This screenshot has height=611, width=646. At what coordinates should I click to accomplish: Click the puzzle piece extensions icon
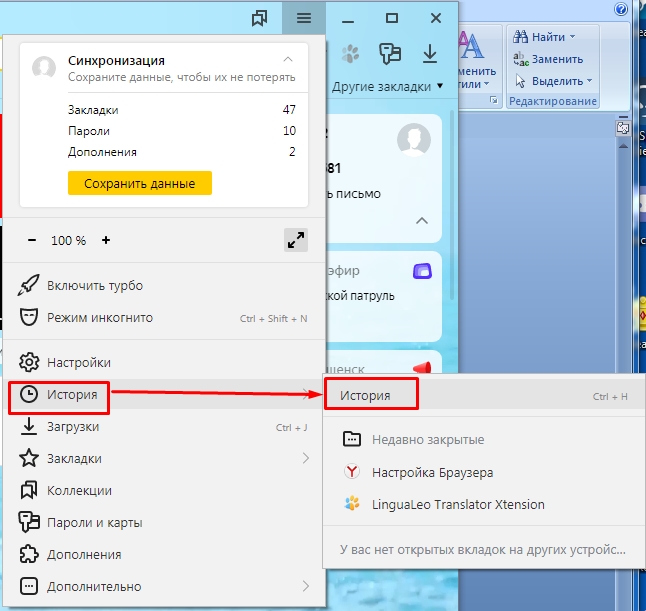click(29, 554)
